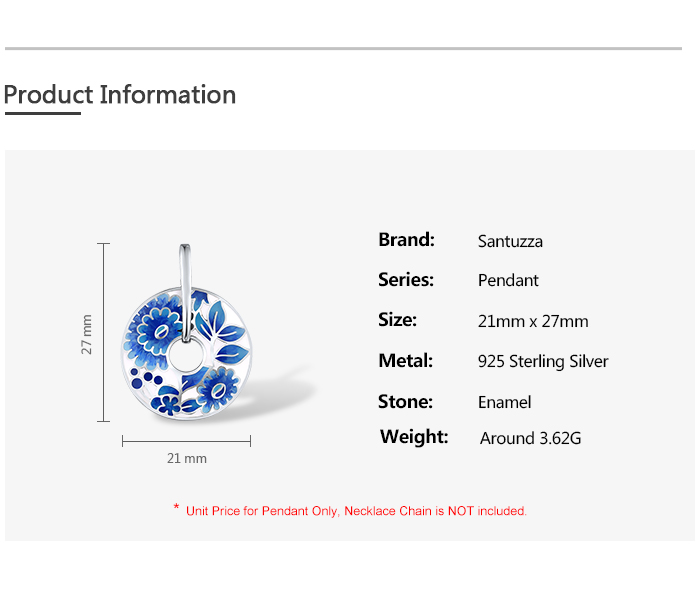
Task: Click the red asterisk before the notice
Action: tap(176, 508)
